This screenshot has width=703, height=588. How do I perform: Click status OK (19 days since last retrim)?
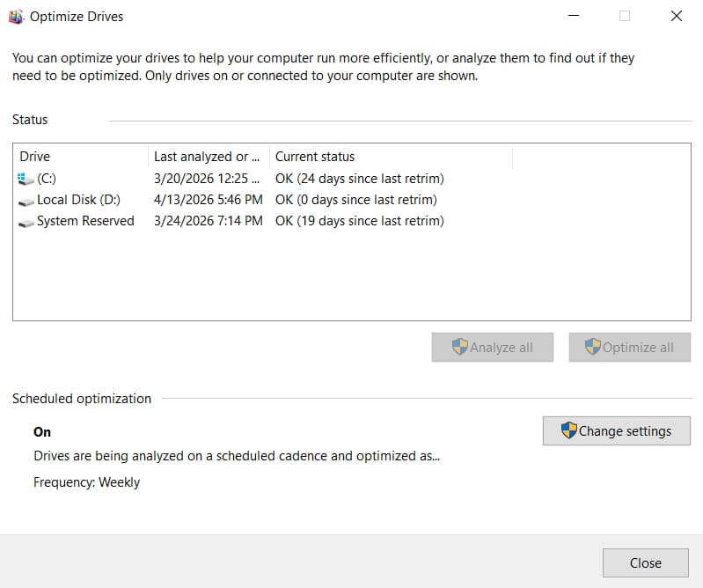tap(360, 221)
